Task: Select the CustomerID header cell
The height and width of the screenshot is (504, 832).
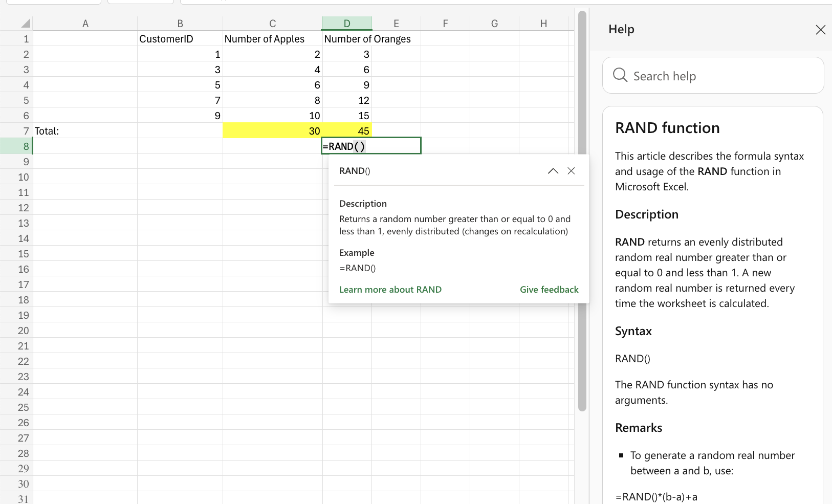Action: click(x=180, y=38)
